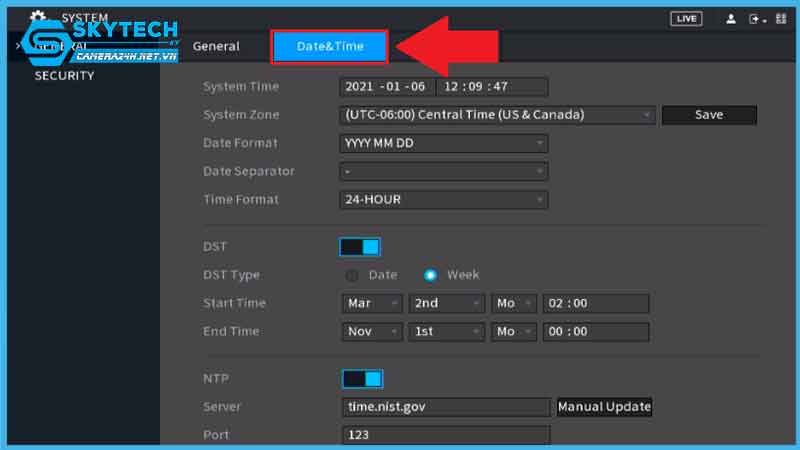This screenshot has height=450, width=800.
Task: Select the Date radio button for DST Type
Action: (352, 275)
